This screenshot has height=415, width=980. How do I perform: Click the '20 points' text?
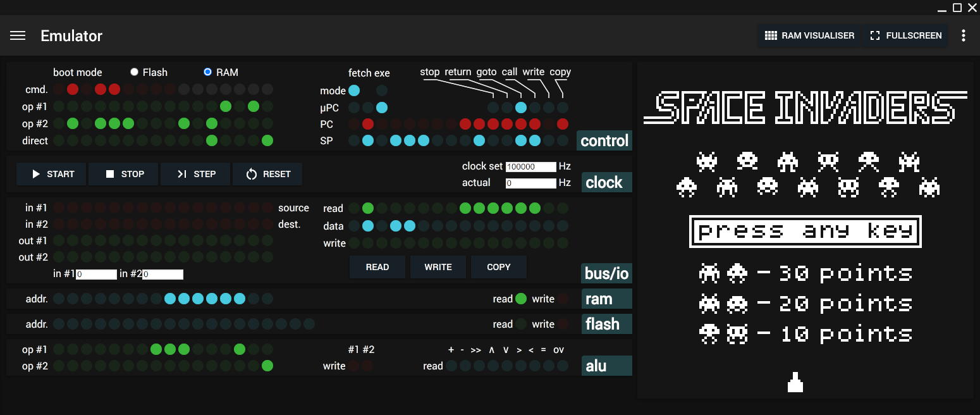point(847,304)
